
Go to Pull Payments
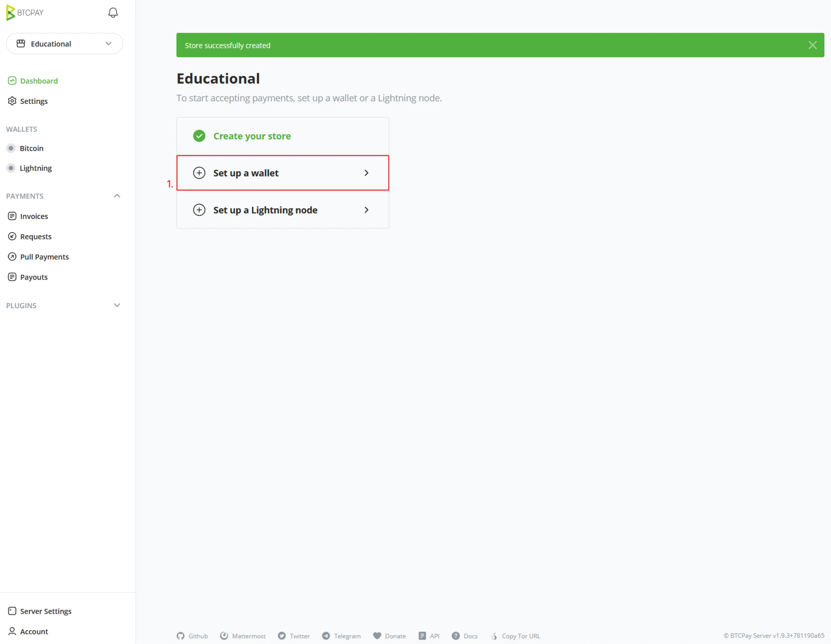pos(44,256)
